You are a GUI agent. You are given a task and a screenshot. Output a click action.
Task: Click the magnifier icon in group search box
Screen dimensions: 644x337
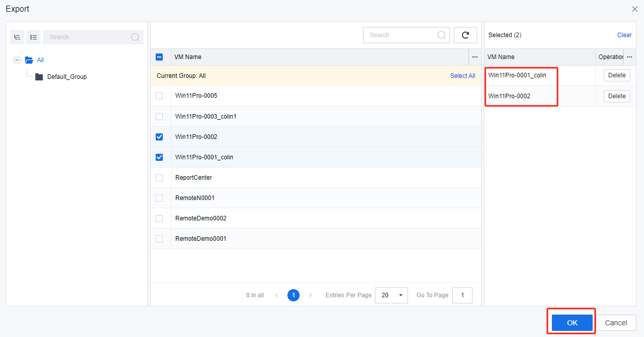[135, 37]
